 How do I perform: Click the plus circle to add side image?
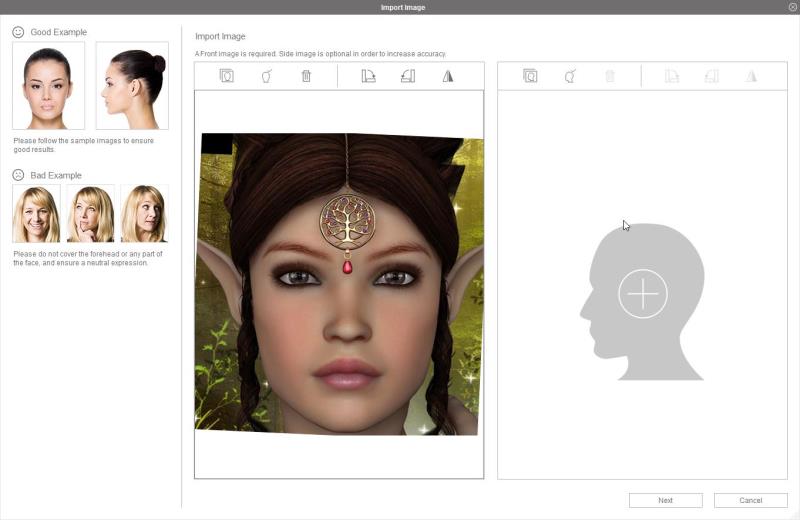click(x=642, y=294)
